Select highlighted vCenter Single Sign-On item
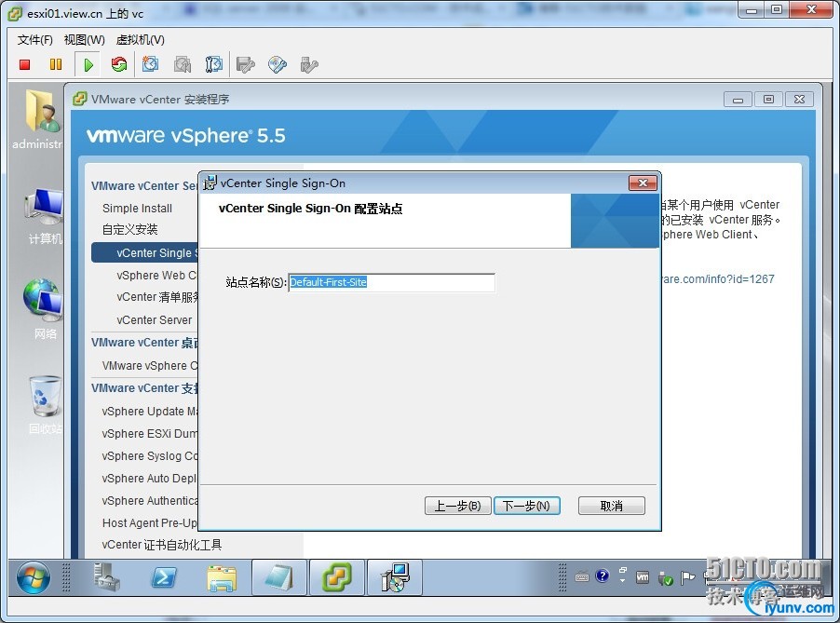The image size is (840, 623). pos(144,252)
